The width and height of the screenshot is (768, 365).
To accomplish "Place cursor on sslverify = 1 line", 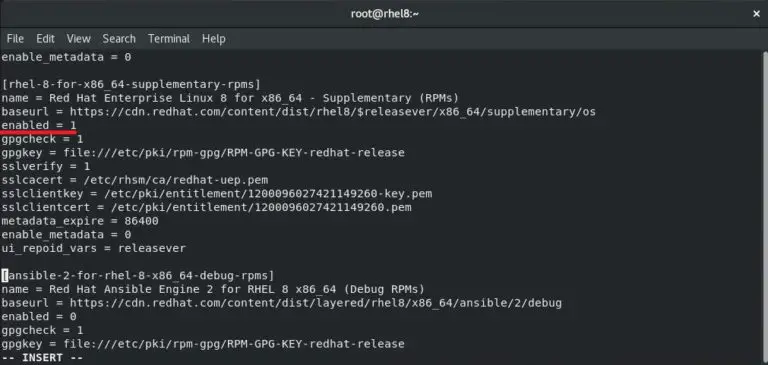I will 46,167.
